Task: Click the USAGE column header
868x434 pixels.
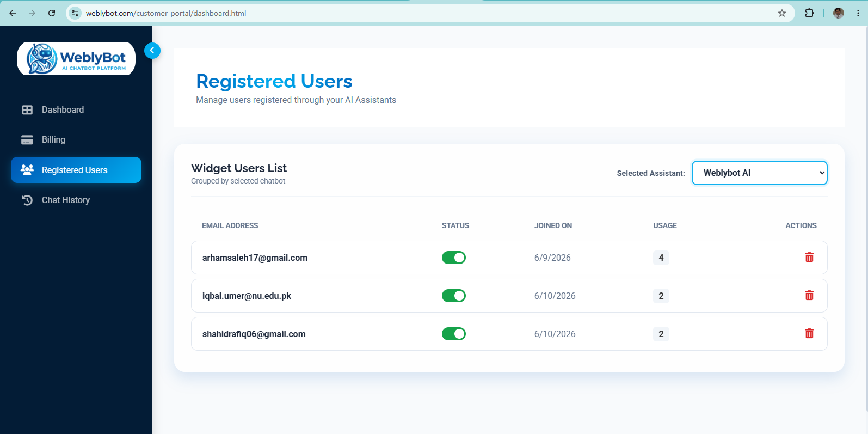Action: [x=665, y=225]
